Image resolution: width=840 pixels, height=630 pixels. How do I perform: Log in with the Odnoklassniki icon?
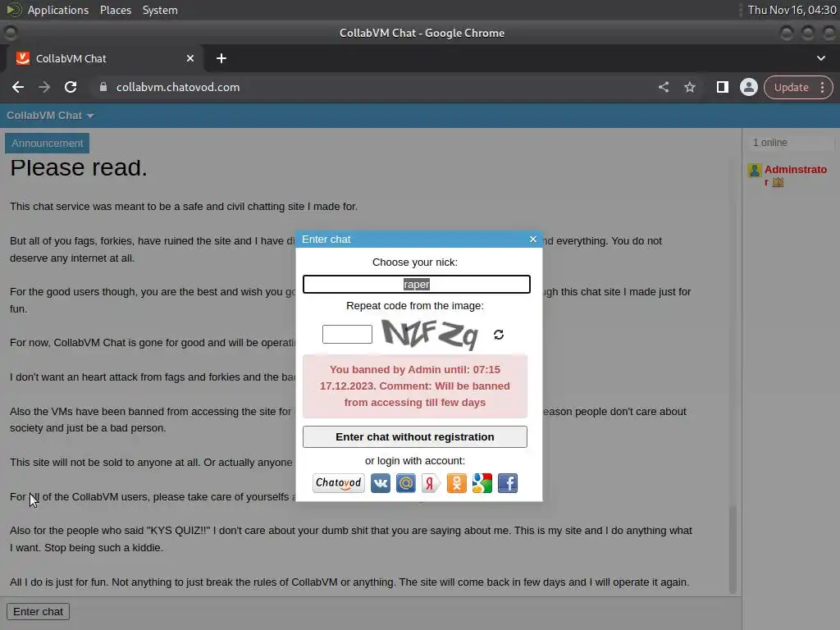click(456, 483)
